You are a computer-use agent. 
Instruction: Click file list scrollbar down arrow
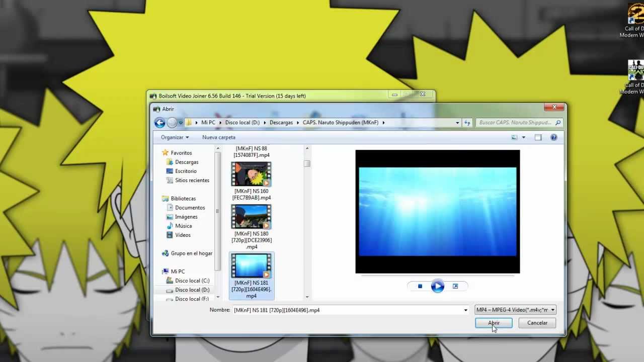click(x=307, y=297)
